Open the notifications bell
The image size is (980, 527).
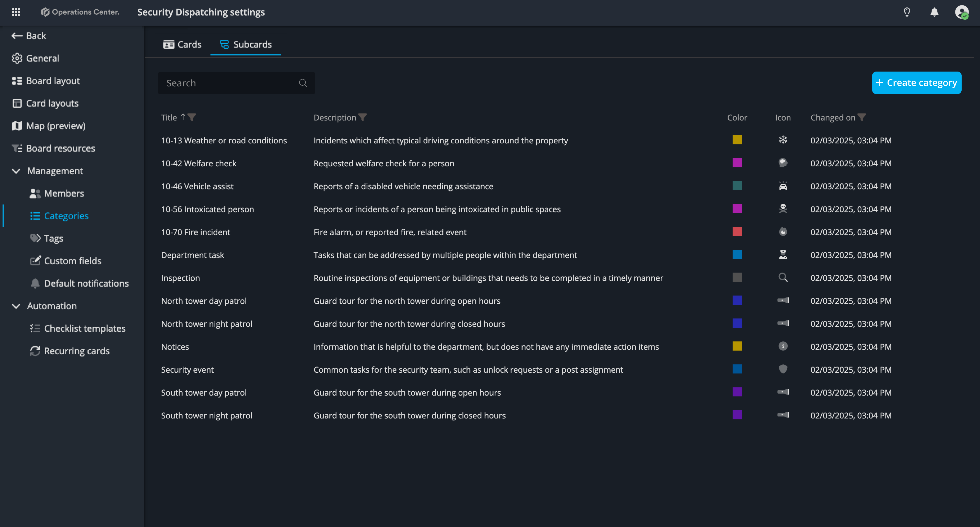coord(934,12)
